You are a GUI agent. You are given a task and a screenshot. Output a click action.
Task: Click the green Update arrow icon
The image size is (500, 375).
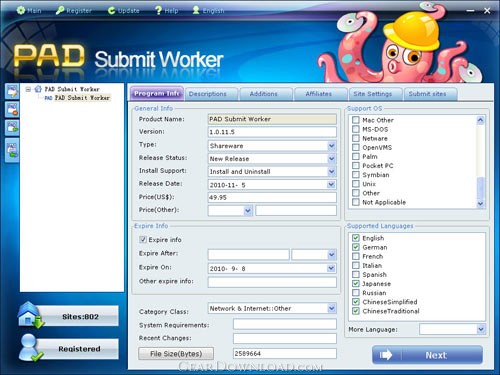click(x=112, y=11)
